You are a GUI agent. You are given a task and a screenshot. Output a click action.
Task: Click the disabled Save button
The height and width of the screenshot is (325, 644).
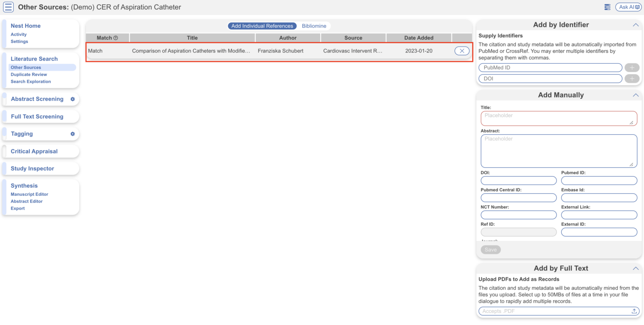pos(491,250)
